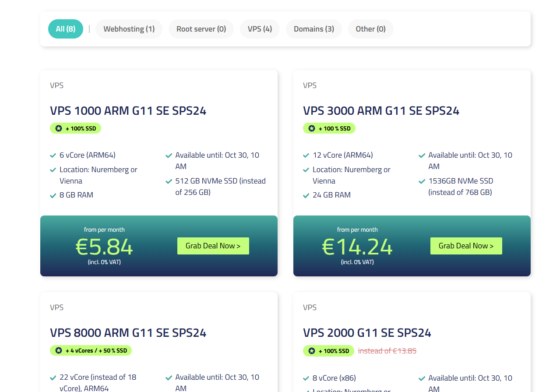Show Root server (0) deals
Image resolution: width=560 pixels, height=392 pixels.
pyautogui.click(x=201, y=29)
